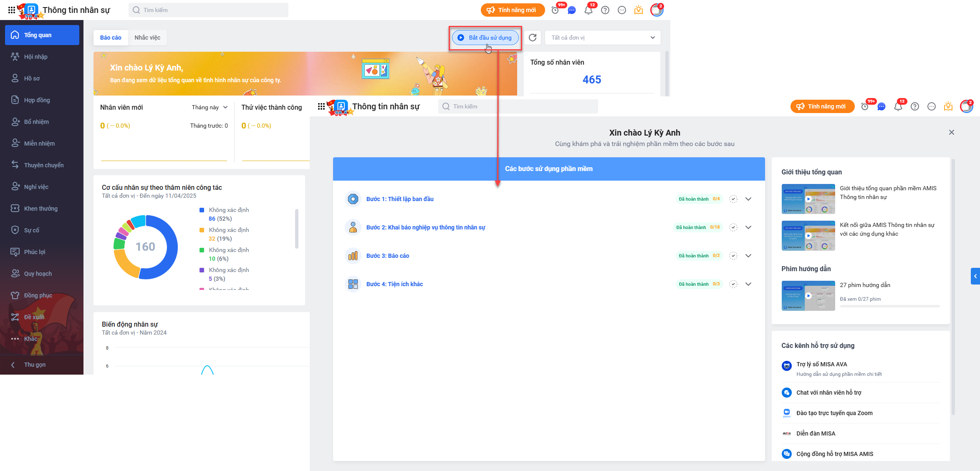
Task: Open help question icon in top window
Action: click(x=605, y=10)
